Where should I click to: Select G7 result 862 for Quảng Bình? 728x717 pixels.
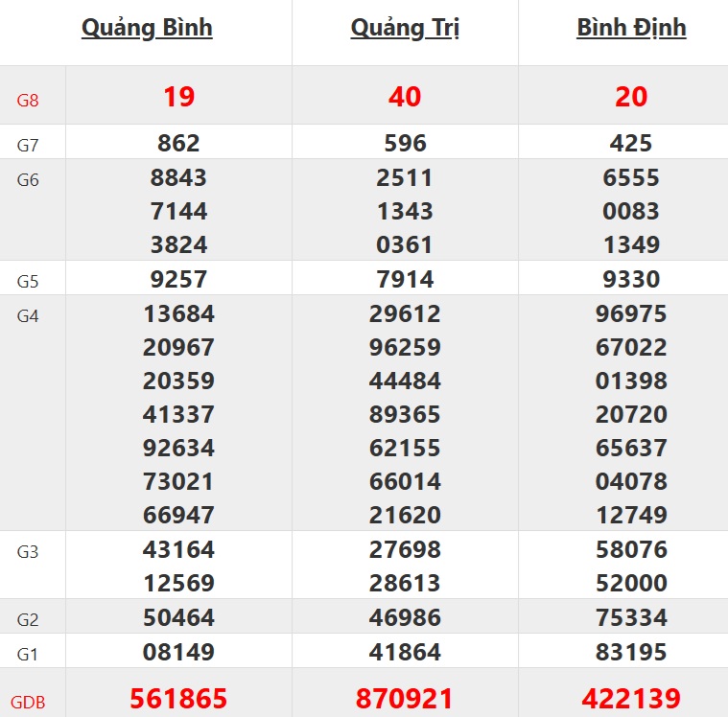(178, 144)
